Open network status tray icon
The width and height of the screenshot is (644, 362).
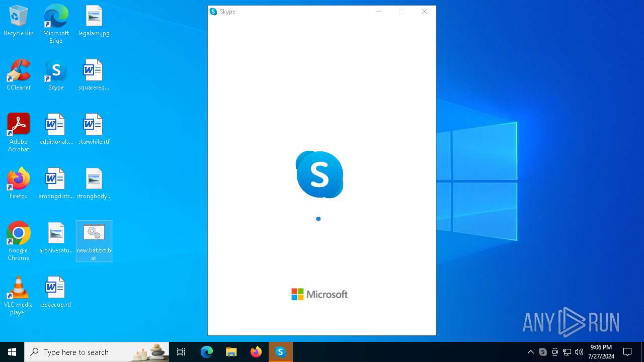(x=567, y=352)
